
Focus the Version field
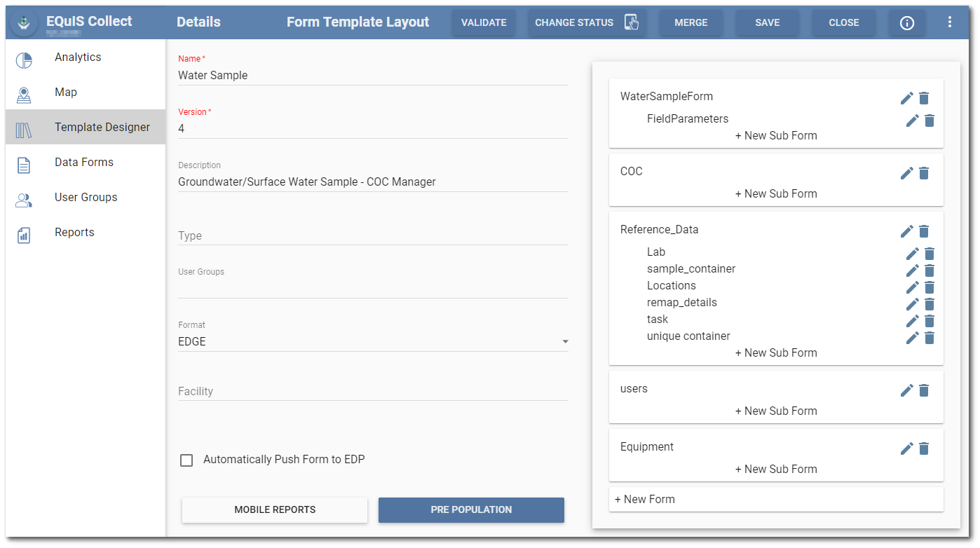373,129
